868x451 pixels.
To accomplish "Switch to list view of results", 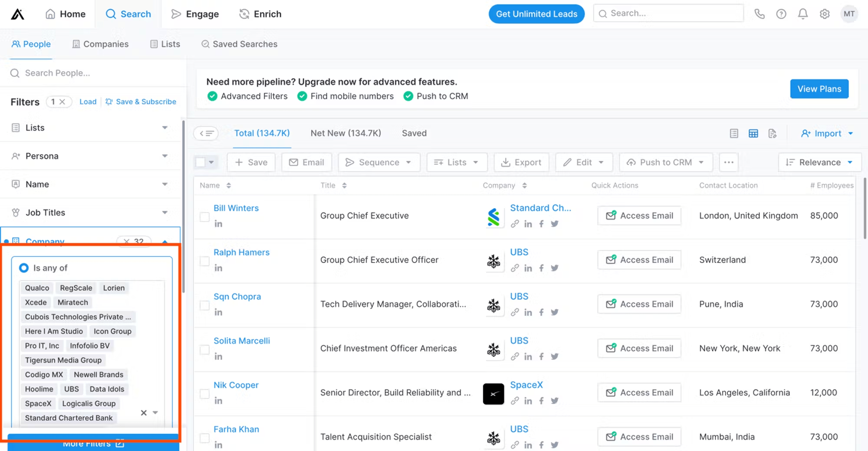I will 734,133.
